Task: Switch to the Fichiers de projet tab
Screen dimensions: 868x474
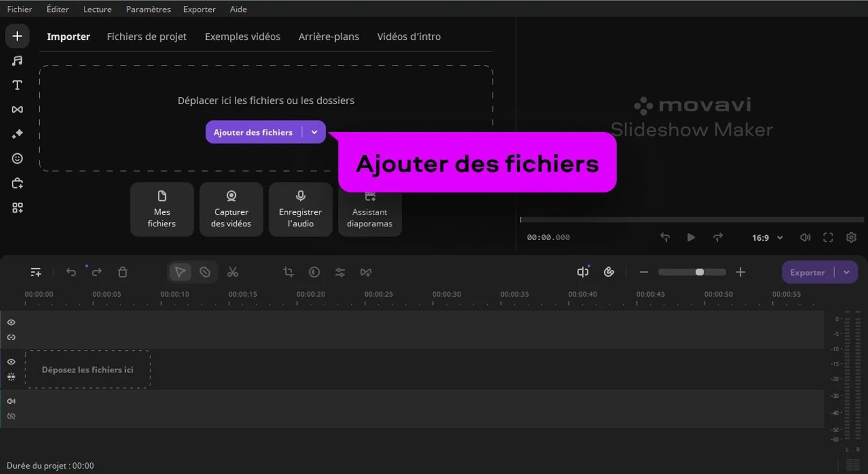Action: (147, 37)
